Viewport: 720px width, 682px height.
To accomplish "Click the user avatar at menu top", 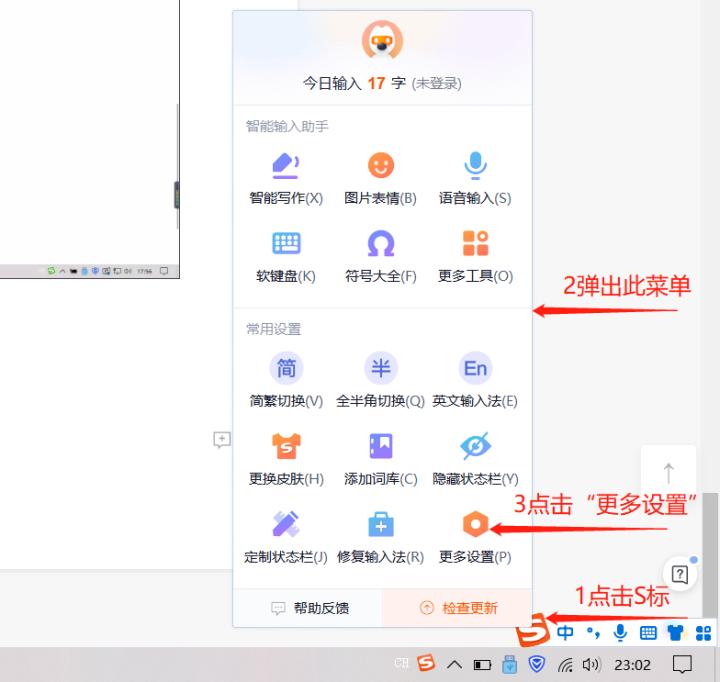I will [382, 40].
